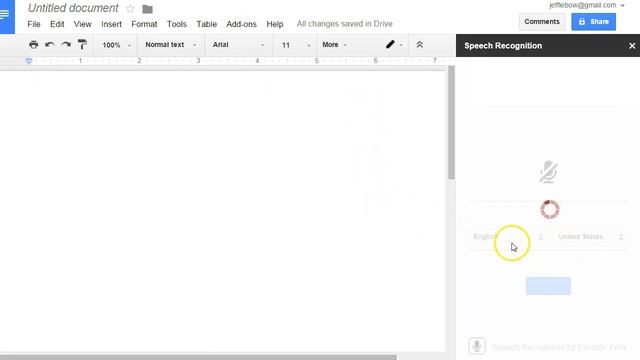Open the move-to-folder icon

coord(147,9)
